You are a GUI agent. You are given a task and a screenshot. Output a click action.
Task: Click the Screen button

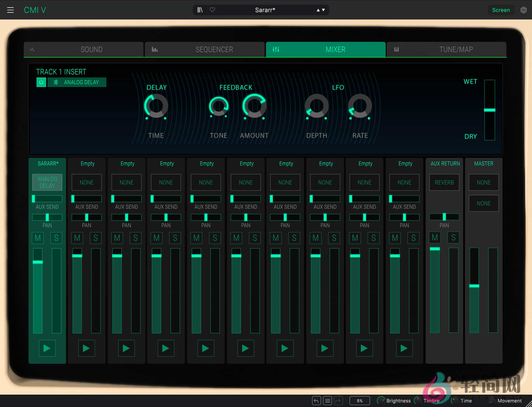coord(501,10)
